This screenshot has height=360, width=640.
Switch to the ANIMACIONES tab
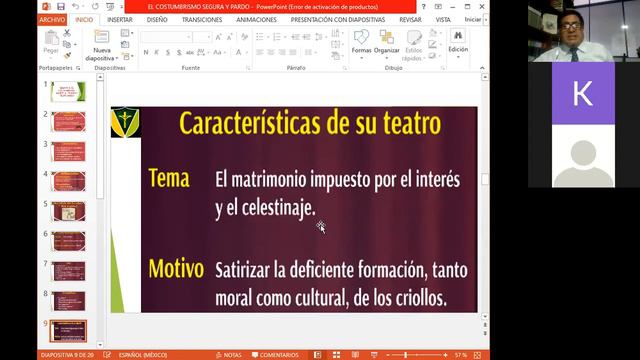pos(256,20)
